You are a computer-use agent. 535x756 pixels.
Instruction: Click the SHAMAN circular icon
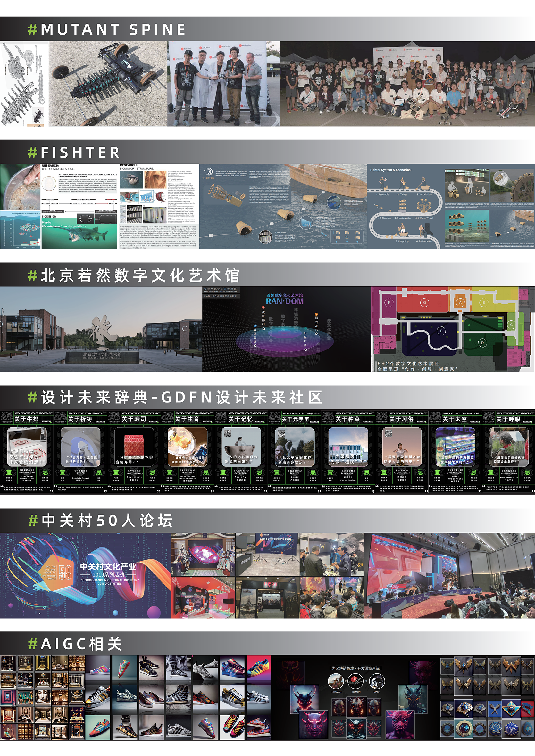point(336,681)
